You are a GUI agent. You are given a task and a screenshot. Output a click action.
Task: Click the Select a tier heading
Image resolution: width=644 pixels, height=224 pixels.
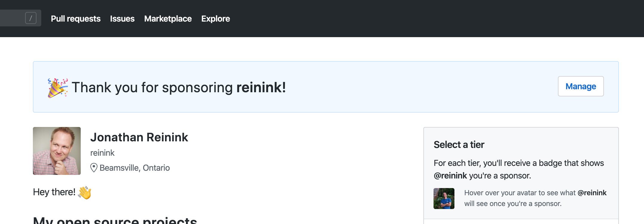pos(459,145)
